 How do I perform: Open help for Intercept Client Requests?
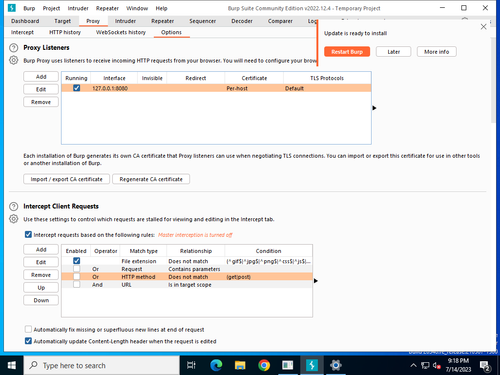point(13,206)
